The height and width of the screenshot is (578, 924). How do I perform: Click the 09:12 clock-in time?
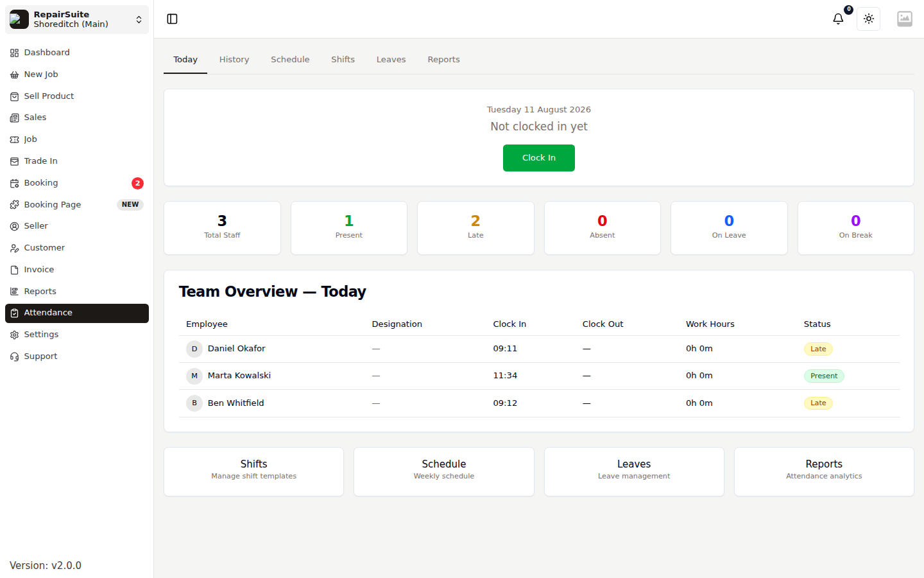point(505,403)
